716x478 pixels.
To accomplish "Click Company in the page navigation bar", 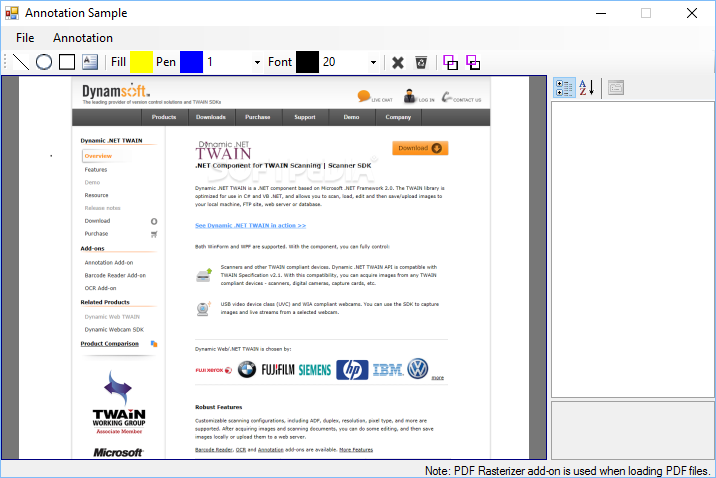I will click(x=398, y=117).
